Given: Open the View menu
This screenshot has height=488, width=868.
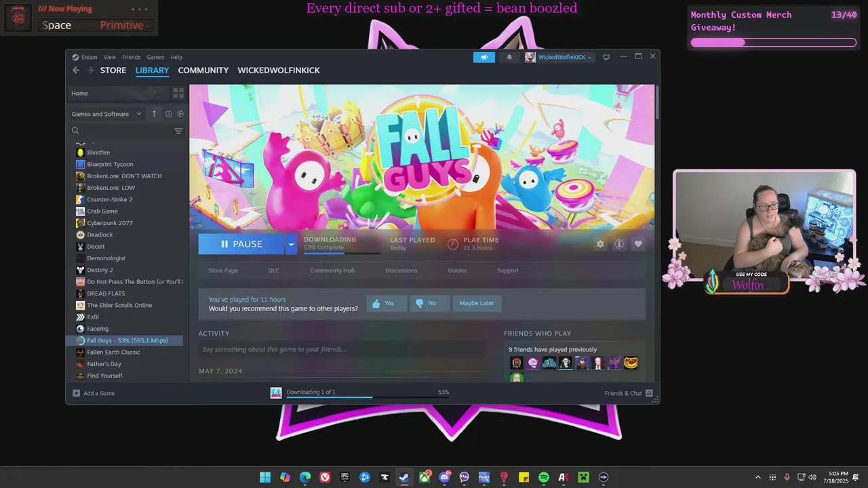Looking at the screenshot, I should coord(110,57).
